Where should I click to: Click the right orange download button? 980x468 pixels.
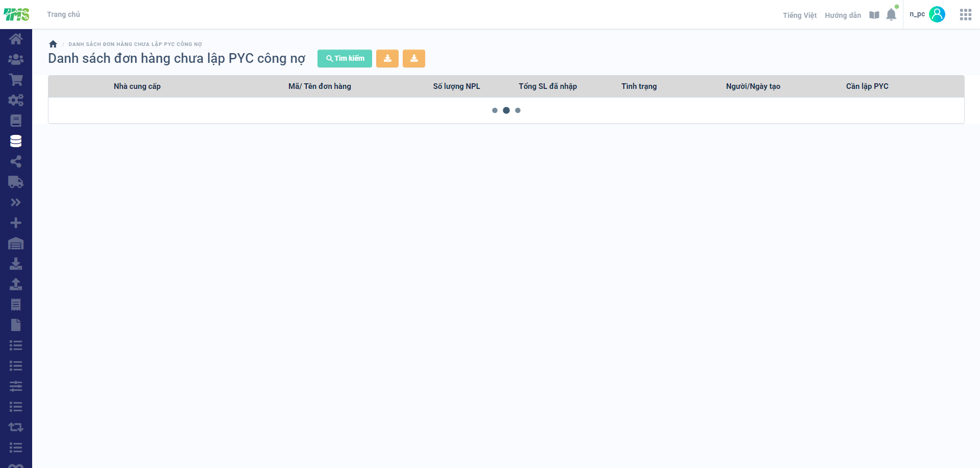click(x=414, y=59)
